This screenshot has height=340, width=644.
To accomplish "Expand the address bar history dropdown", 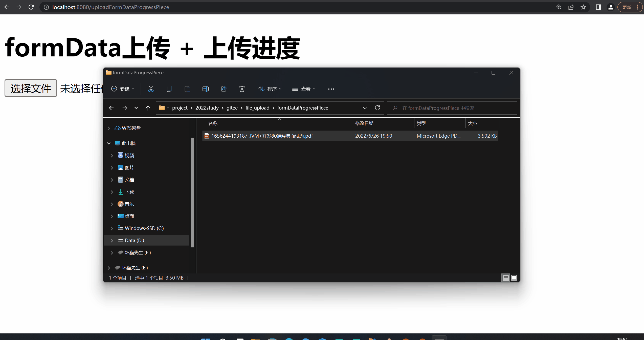I will (365, 108).
